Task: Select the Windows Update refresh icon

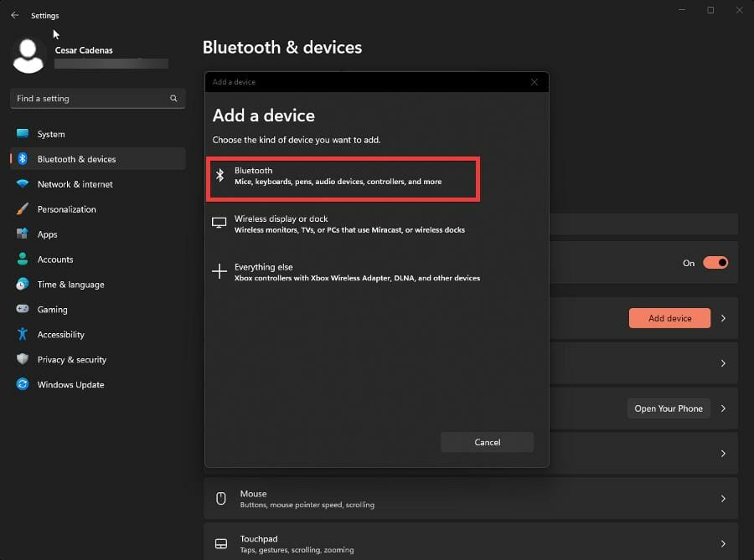Action: pos(22,384)
